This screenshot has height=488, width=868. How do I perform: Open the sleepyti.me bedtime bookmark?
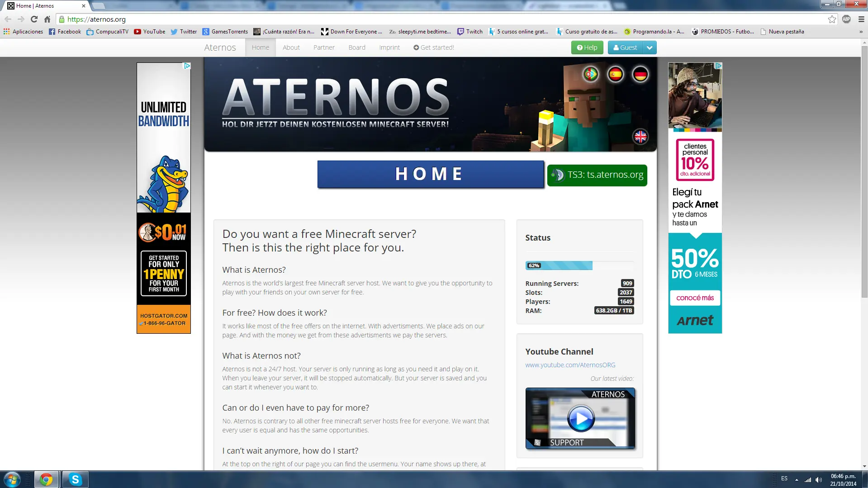click(420, 32)
